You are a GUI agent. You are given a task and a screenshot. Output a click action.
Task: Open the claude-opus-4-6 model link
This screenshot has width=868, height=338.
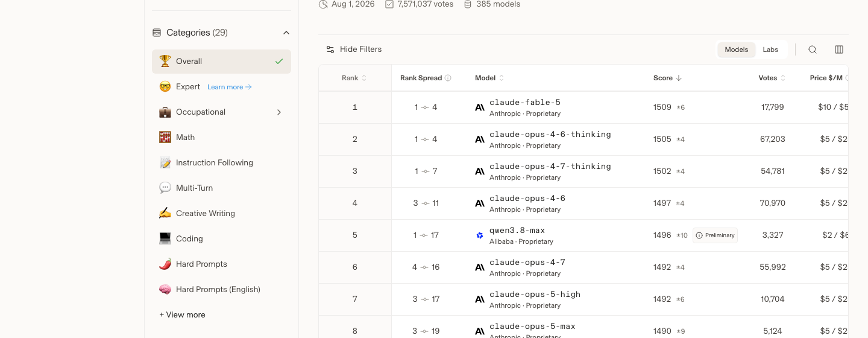click(x=527, y=199)
